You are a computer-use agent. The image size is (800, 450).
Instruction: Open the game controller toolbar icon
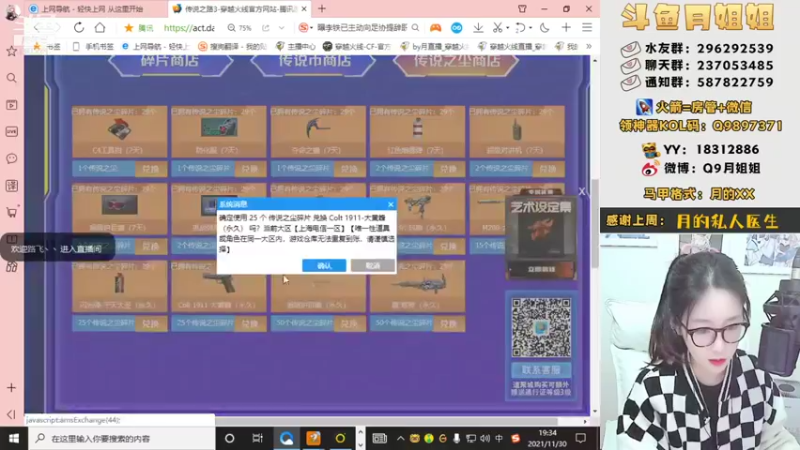coord(435,28)
